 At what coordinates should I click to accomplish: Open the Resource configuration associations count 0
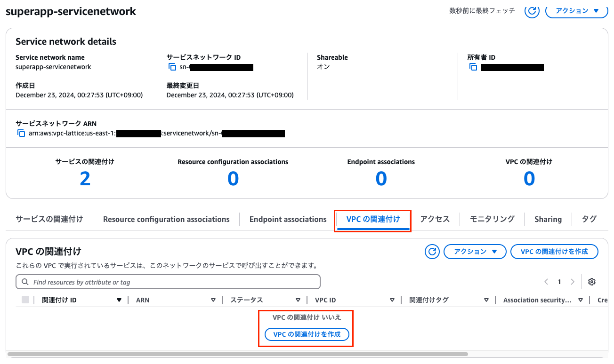pos(233,179)
